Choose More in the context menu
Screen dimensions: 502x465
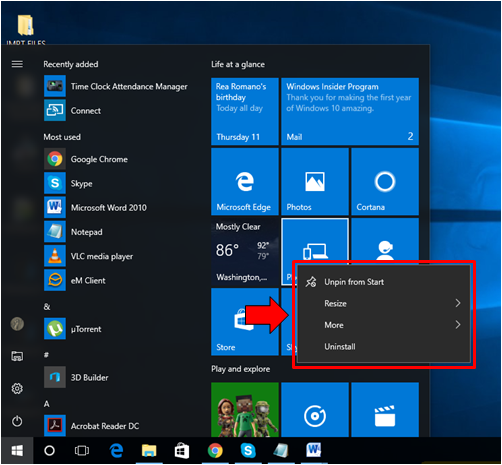[383, 325]
